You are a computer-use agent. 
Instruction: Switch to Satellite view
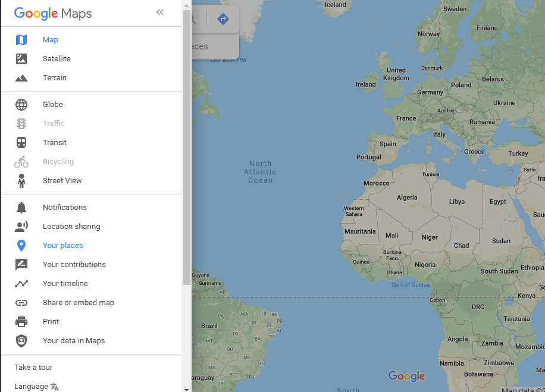tap(57, 59)
